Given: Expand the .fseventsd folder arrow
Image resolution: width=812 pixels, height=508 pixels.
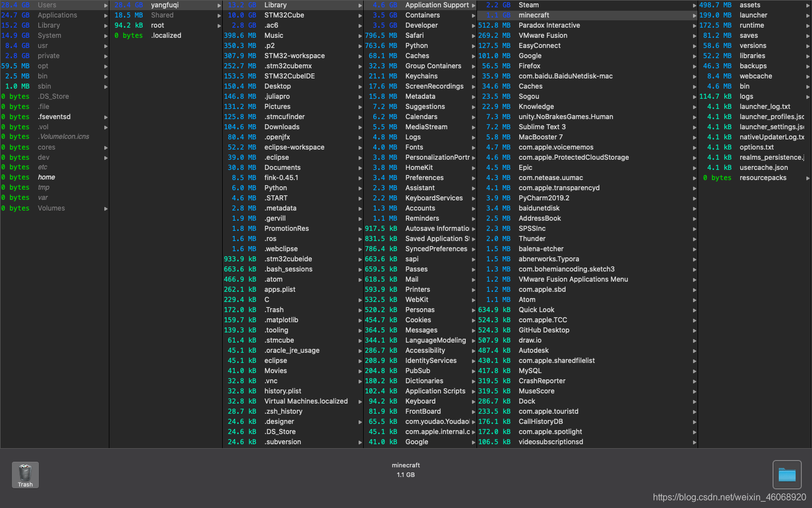Looking at the screenshot, I should [105, 117].
